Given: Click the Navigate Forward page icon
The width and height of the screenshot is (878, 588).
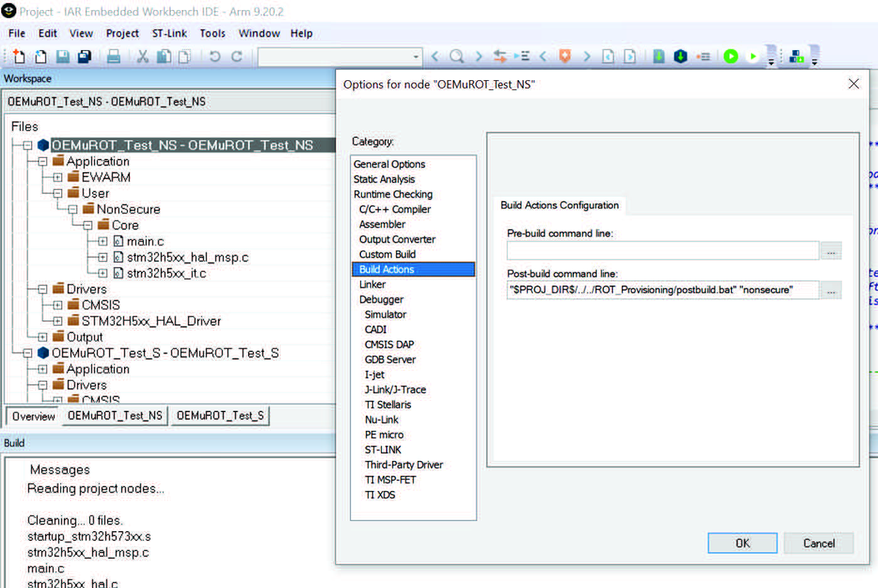Looking at the screenshot, I should (x=630, y=56).
